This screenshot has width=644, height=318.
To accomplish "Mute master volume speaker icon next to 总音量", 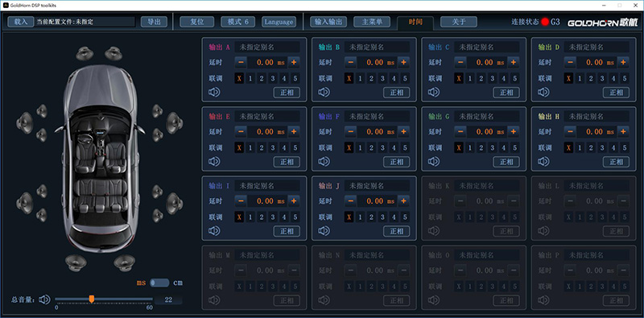I will click(x=44, y=299).
